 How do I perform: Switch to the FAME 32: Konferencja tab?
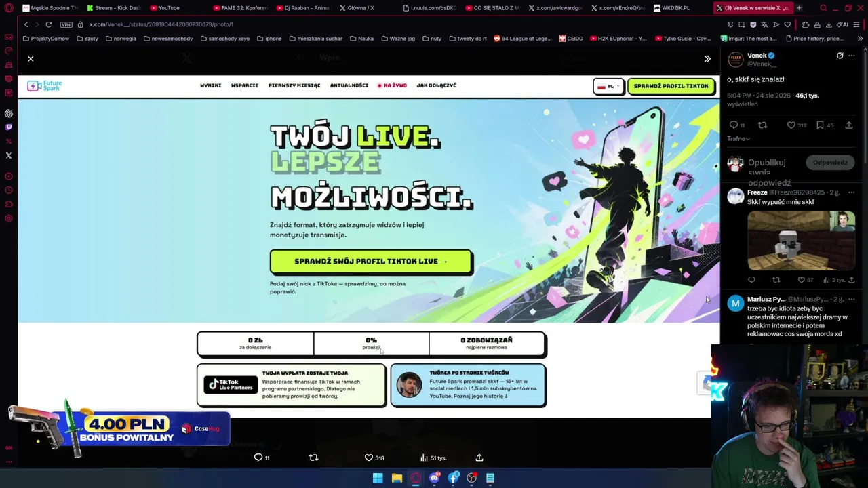pos(239,8)
